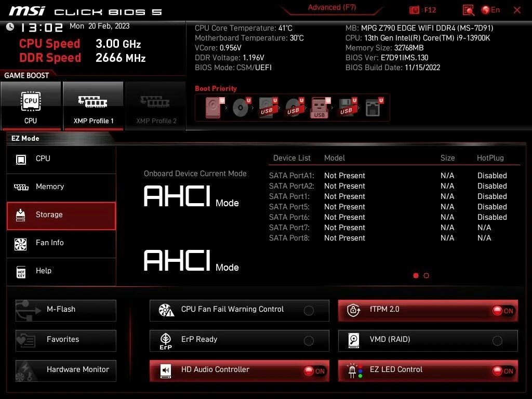Select the SATA Port8 row label

coord(289,238)
